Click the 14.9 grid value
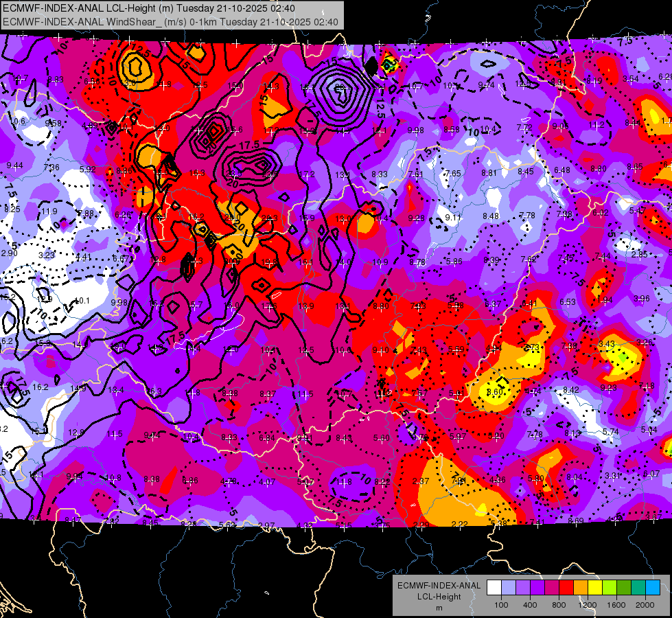 click(x=78, y=388)
